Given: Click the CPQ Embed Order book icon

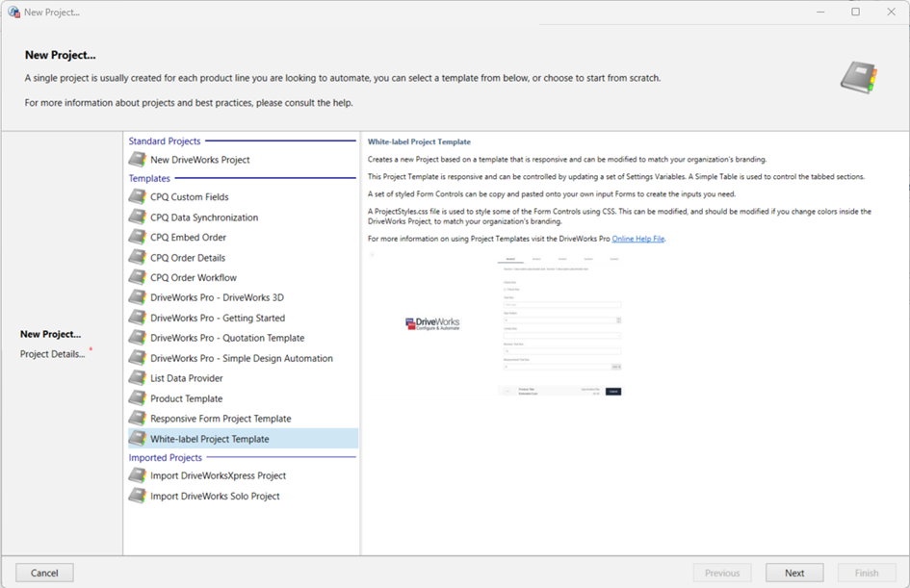Looking at the screenshot, I should click(x=138, y=237).
